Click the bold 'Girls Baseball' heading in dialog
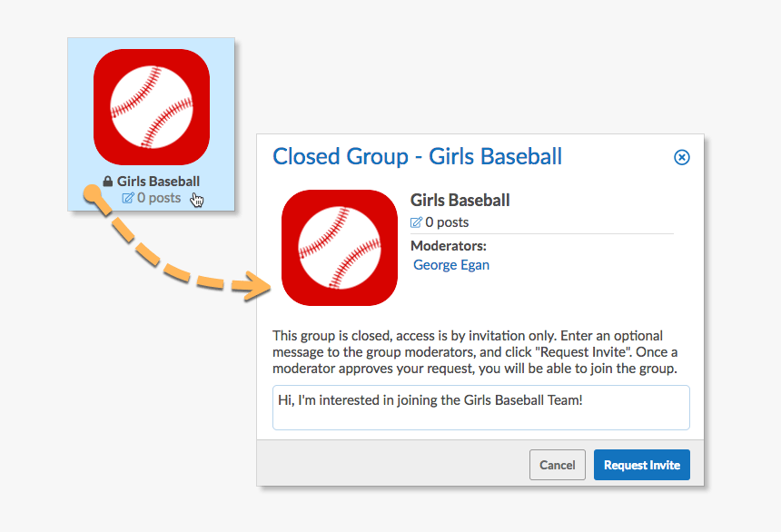The width and height of the screenshot is (781, 532). click(x=460, y=201)
